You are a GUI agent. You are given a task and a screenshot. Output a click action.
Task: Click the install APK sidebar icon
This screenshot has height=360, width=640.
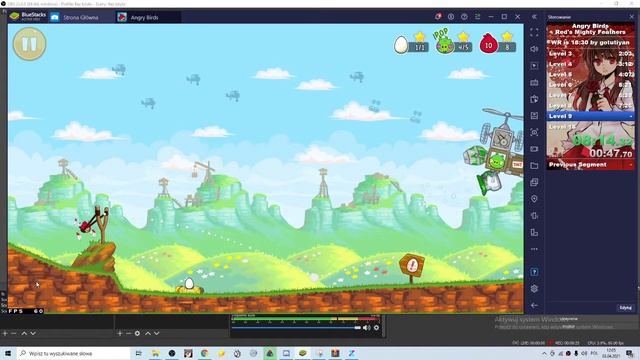coord(534,99)
